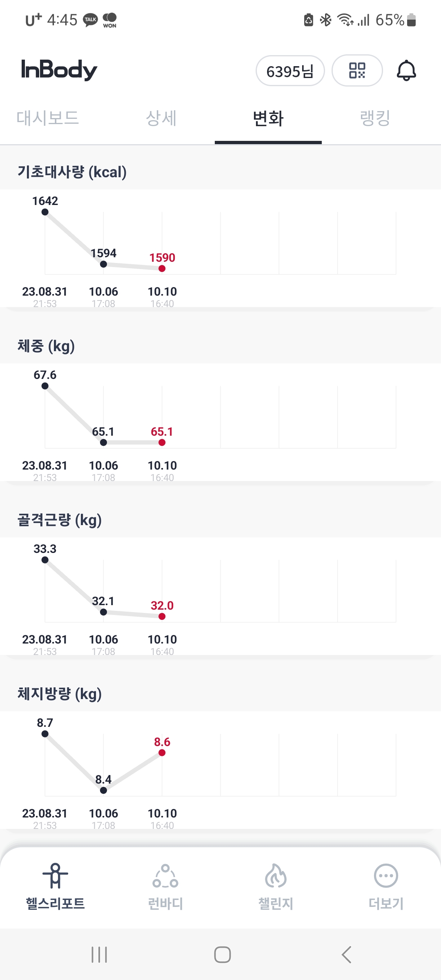Switch to the 랭킹 tab
Image resolution: width=441 pixels, height=980 pixels.
[375, 118]
